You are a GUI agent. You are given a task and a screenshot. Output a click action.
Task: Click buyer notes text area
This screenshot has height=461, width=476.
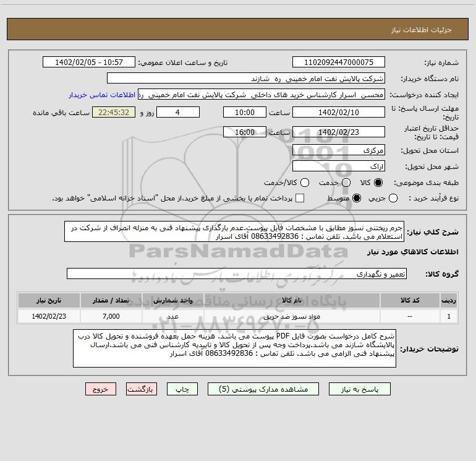pos(235,348)
